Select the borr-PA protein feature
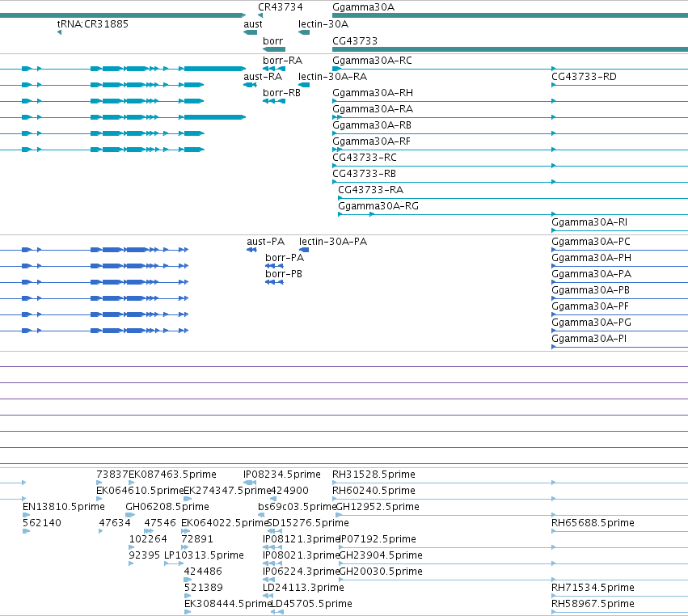 pyautogui.click(x=274, y=266)
